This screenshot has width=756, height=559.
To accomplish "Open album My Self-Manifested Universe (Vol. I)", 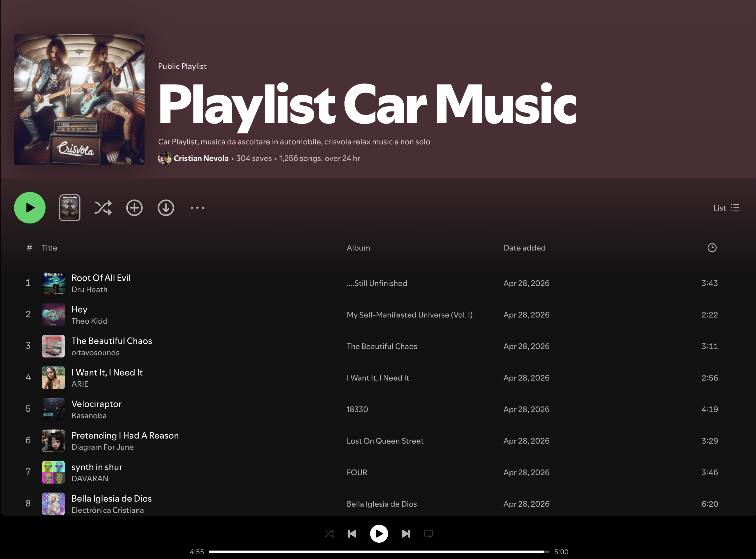I will [x=409, y=315].
